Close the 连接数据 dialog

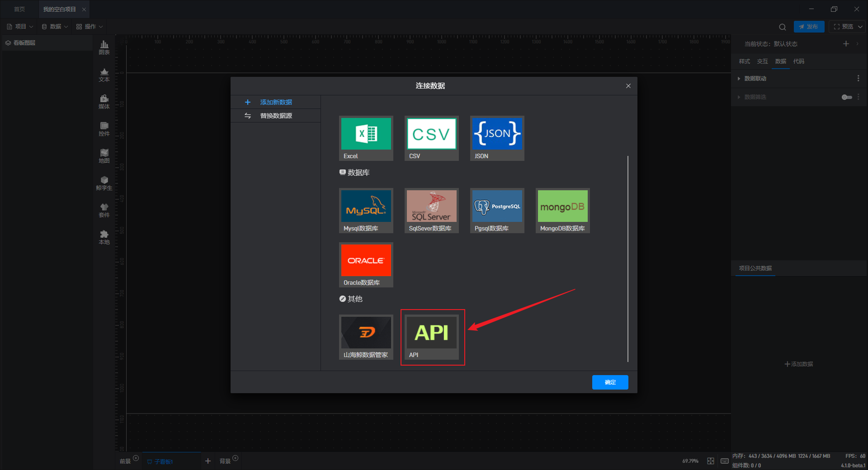pos(628,86)
